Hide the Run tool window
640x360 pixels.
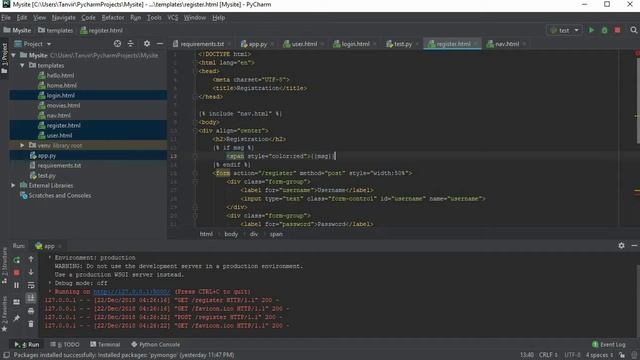coord(634,246)
